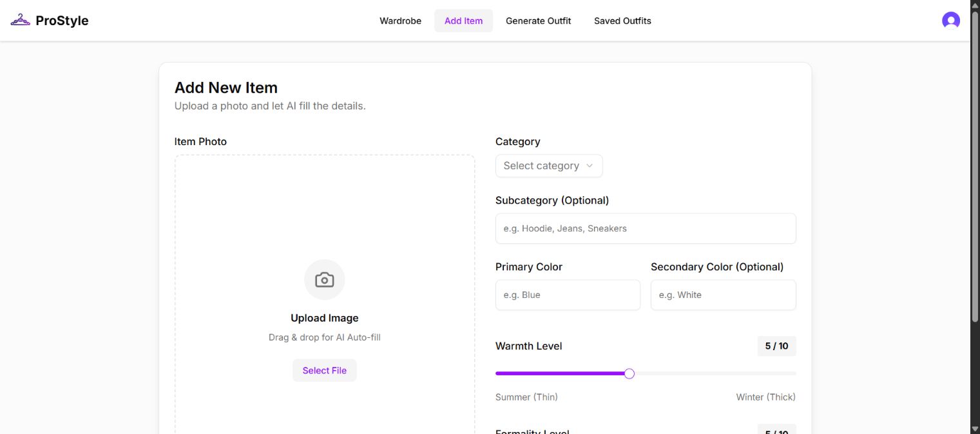
Task: Switch to Saved Outfits tab
Action: pos(622,21)
